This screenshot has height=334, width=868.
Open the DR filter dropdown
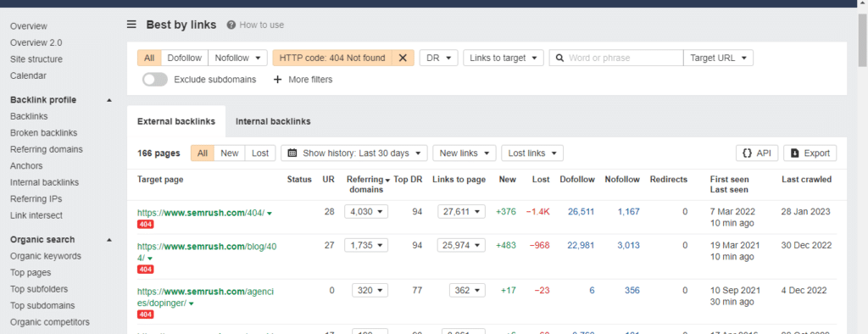pyautogui.click(x=438, y=58)
